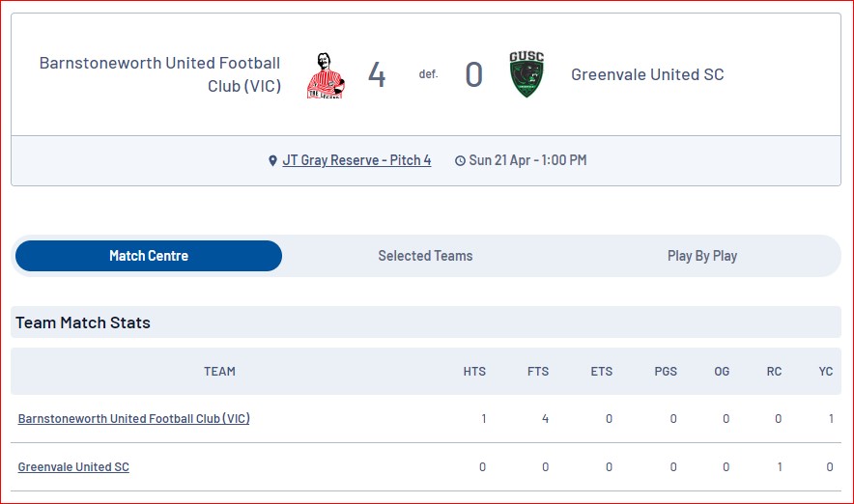Image resolution: width=854 pixels, height=504 pixels.
Task: Click the Greenvale United GUSC crest
Action: click(527, 74)
